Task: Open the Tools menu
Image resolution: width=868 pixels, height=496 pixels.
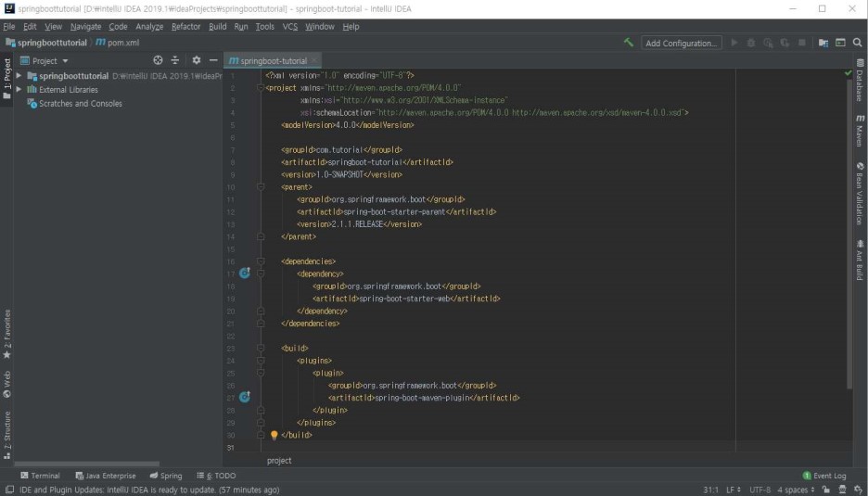Action: [x=264, y=27]
